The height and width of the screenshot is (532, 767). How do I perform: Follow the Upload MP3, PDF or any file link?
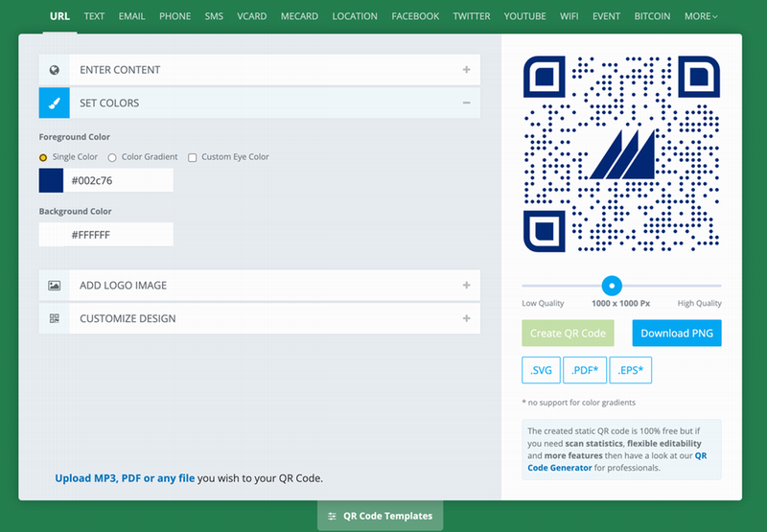pos(125,478)
